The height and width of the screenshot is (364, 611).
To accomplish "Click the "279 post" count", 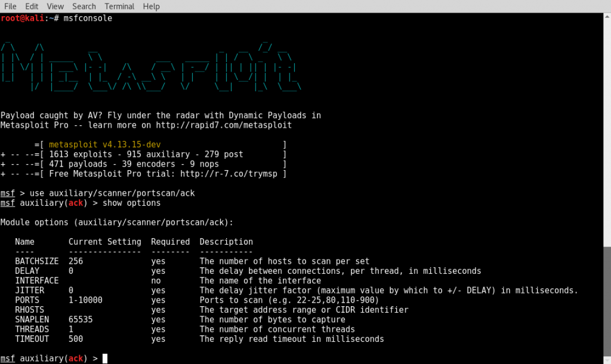I will tap(224, 155).
